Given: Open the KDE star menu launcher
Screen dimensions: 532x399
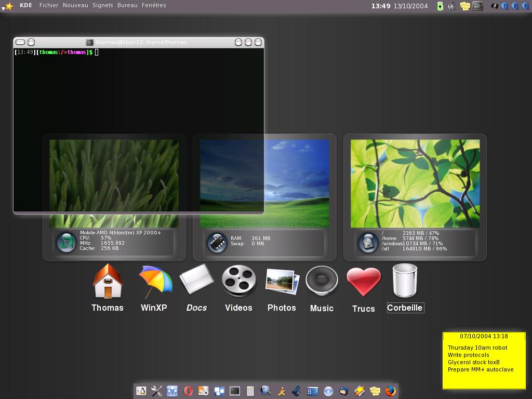Looking at the screenshot, I should (8, 6).
